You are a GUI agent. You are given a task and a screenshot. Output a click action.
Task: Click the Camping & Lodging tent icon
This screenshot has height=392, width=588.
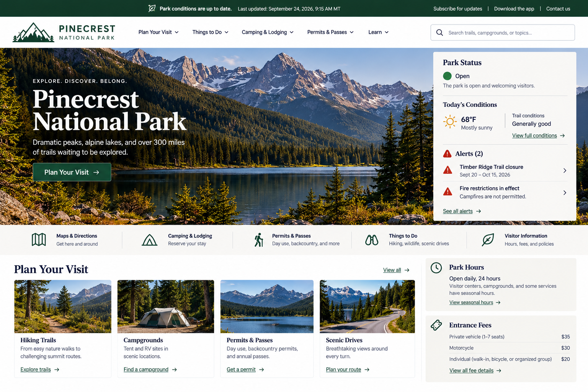(150, 240)
